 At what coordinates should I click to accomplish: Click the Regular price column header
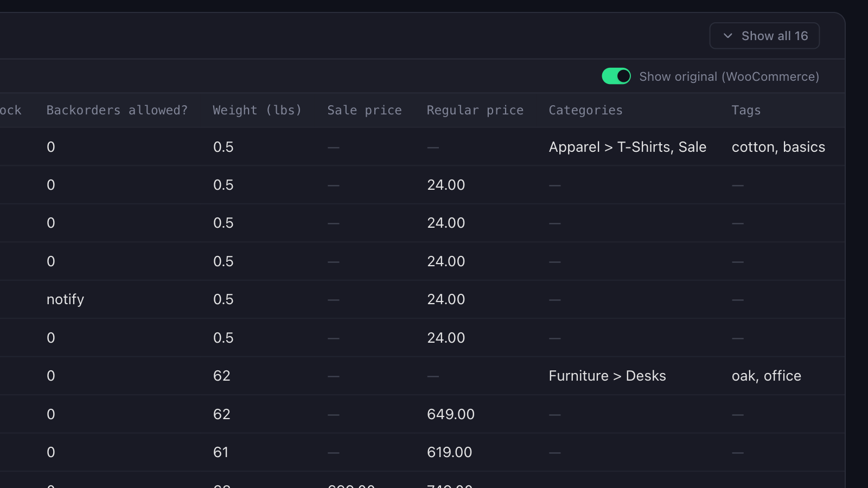(475, 110)
